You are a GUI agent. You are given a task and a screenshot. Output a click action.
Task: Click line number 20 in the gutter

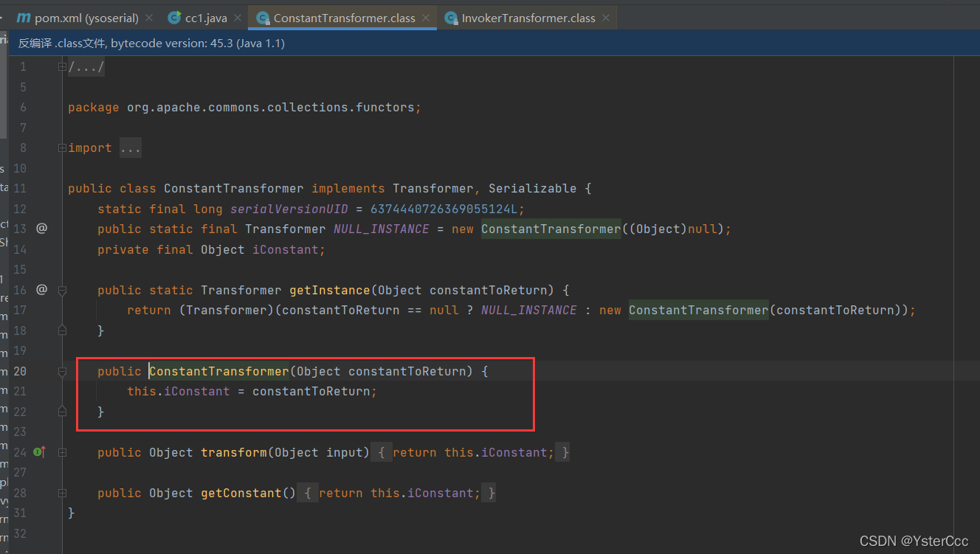pyautogui.click(x=20, y=371)
